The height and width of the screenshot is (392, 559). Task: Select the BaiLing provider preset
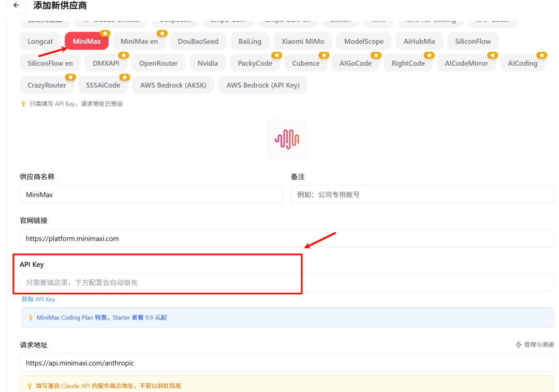(x=250, y=41)
